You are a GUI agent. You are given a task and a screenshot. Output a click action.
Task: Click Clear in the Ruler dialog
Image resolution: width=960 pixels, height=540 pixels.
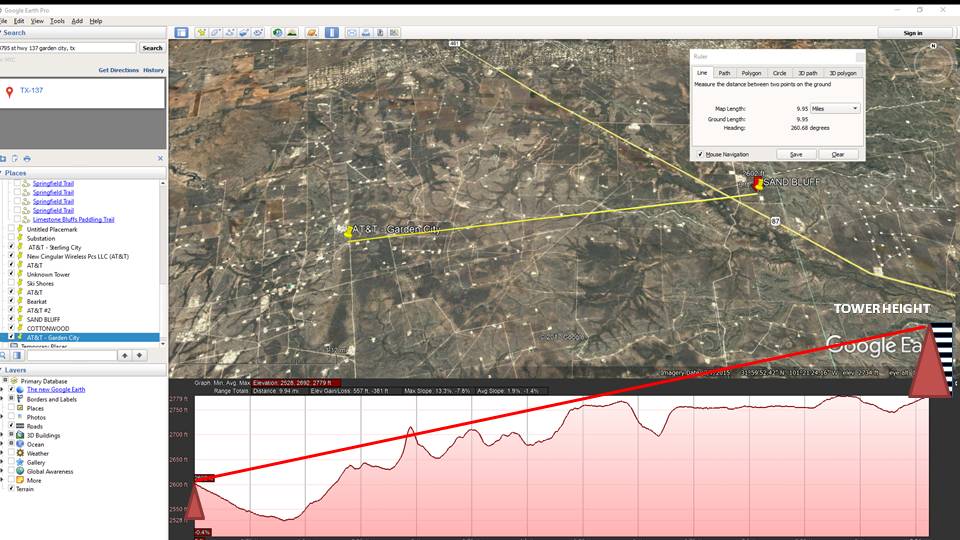pyautogui.click(x=838, y=154)
